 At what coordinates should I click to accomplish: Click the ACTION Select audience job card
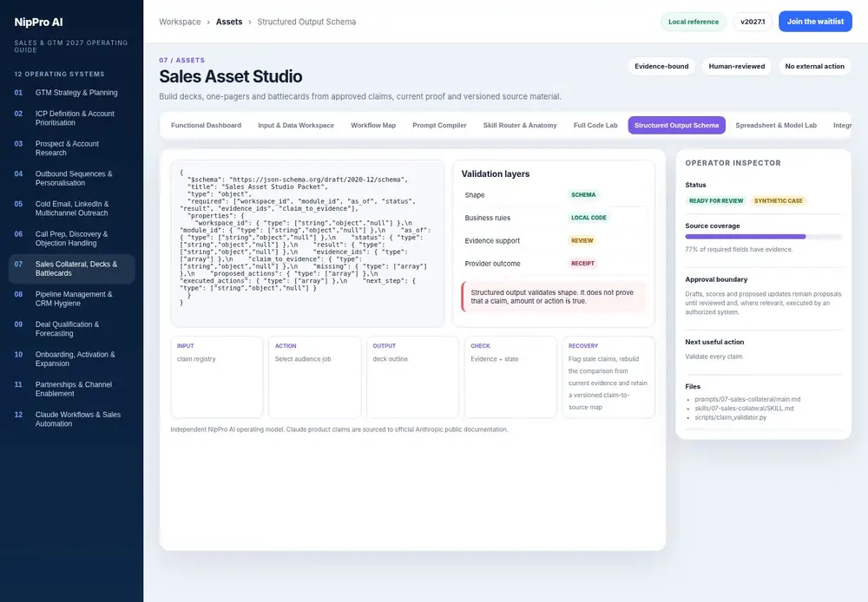tap(314, 376)
